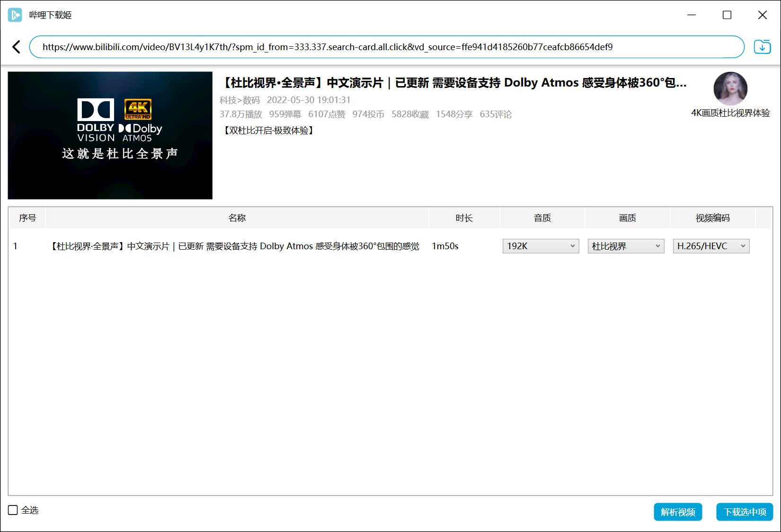Click the 959弹幕 danmaku counter
Viewport: 781px width, 532px height.
[x=285, y=114]
